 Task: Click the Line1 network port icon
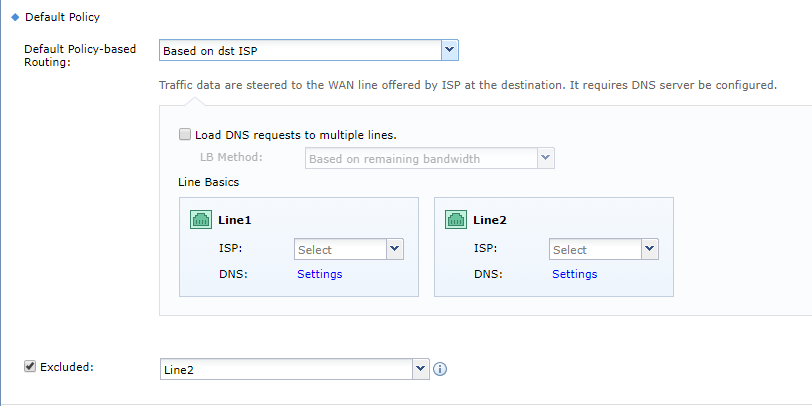coord(200,221)
